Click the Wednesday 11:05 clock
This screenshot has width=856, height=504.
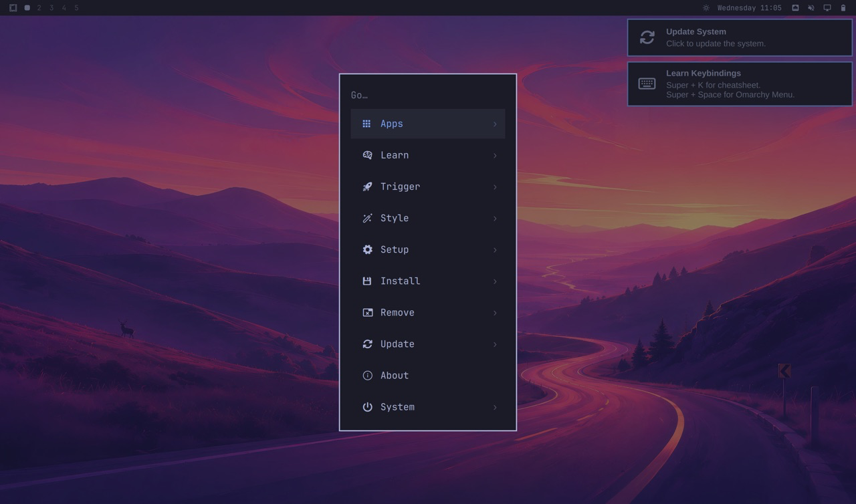749,8
